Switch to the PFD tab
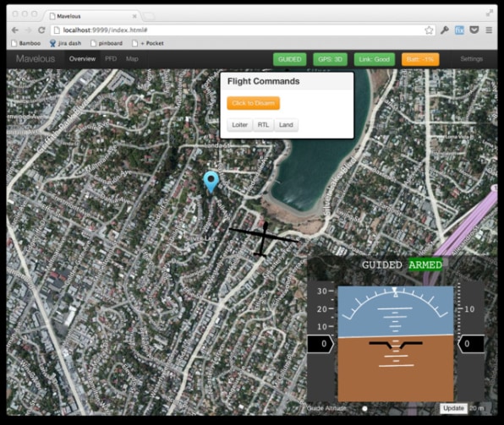Screen dimensions: 504x425 pos(111,59)
